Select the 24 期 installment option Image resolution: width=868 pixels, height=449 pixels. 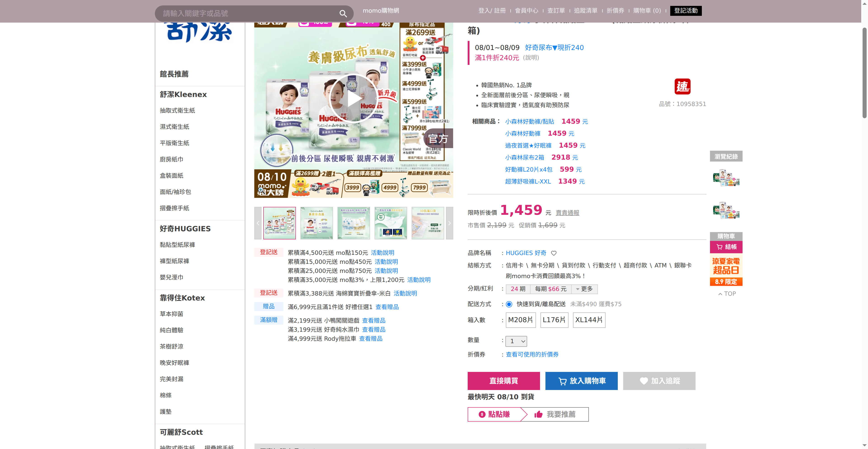[x=518, y=289]
